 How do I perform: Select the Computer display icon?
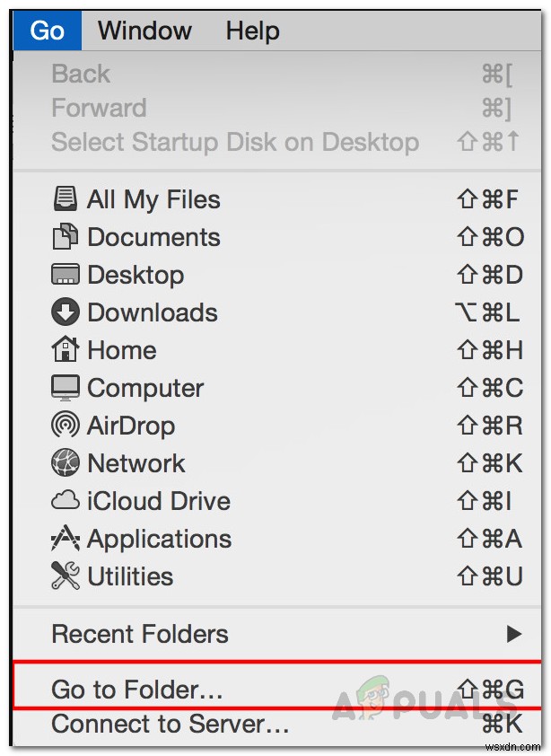pos(66,387)
